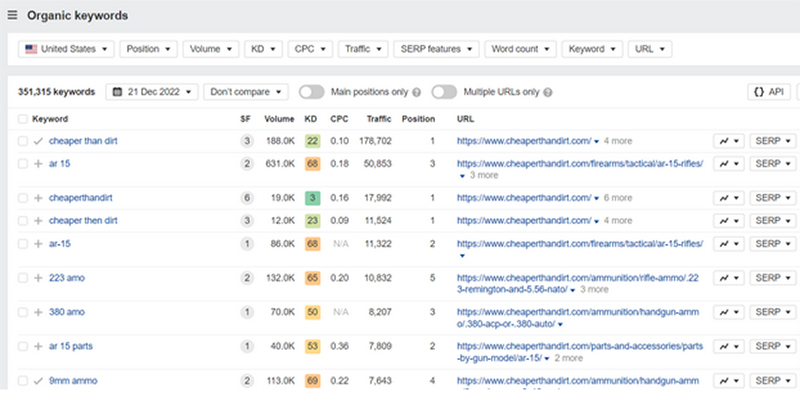Open the trend chart for ar 15
This screenshot has width=800, height=401.
click(729, 164)
